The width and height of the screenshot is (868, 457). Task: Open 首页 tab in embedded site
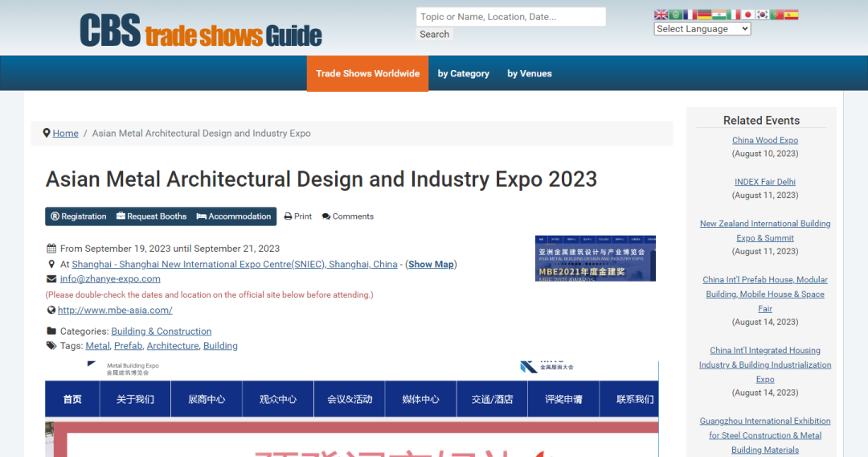pyautogui.click(x=72, y=399)
